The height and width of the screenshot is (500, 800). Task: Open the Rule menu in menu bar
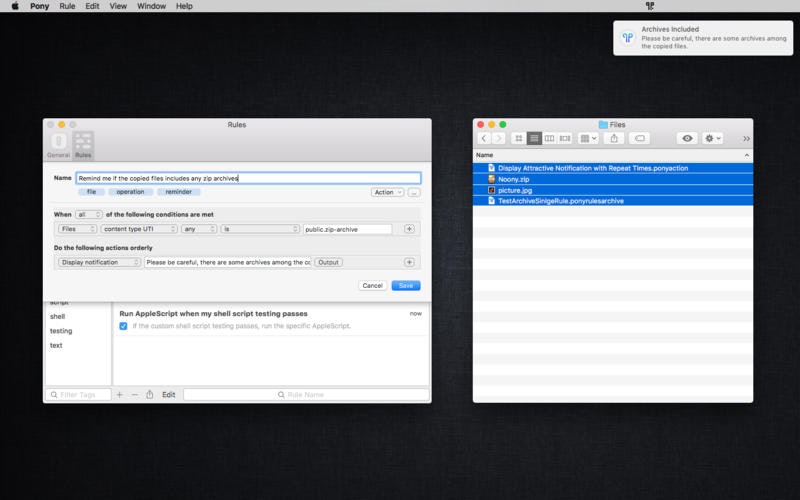pyautogui.click(x=67, y=6)
